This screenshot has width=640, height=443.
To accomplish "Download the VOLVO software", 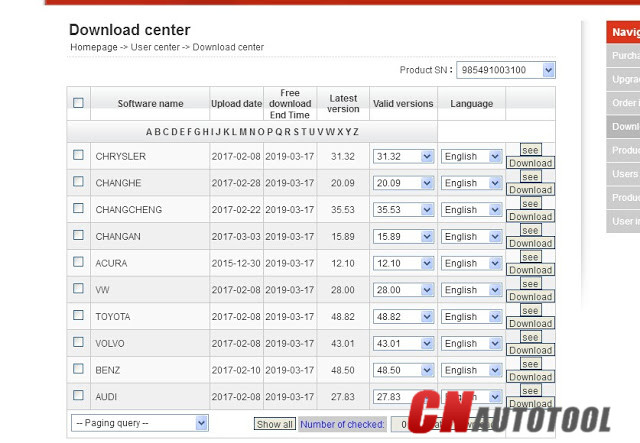I will click(531, 350).
